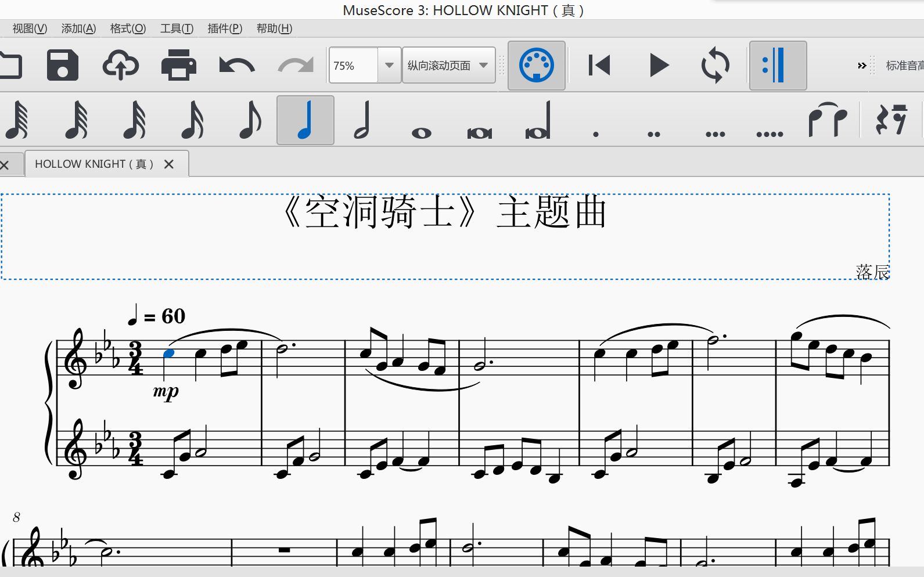Open the 添加(A) menu

78,28
